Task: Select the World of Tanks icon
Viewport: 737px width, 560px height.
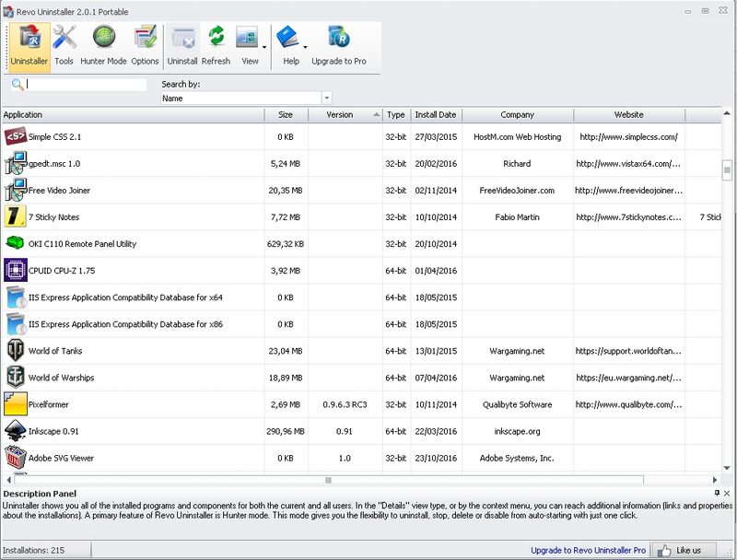Action: tap(15, 351)
